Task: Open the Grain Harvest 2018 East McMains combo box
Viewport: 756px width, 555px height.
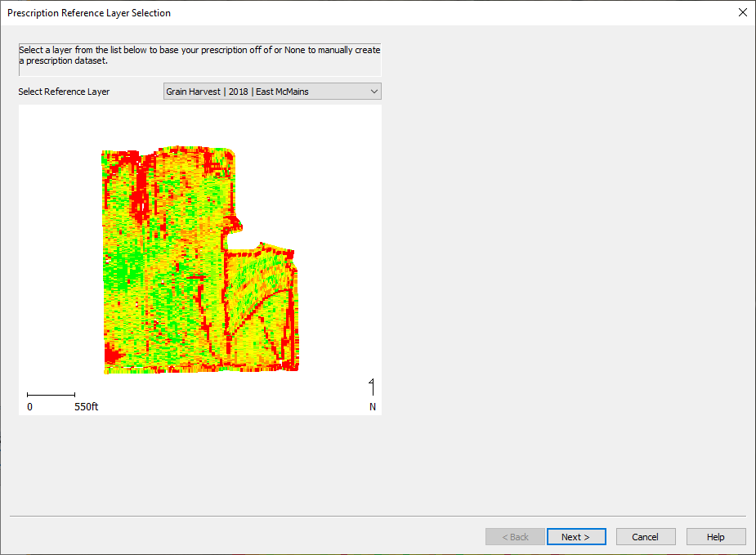Action: (272, 92)
